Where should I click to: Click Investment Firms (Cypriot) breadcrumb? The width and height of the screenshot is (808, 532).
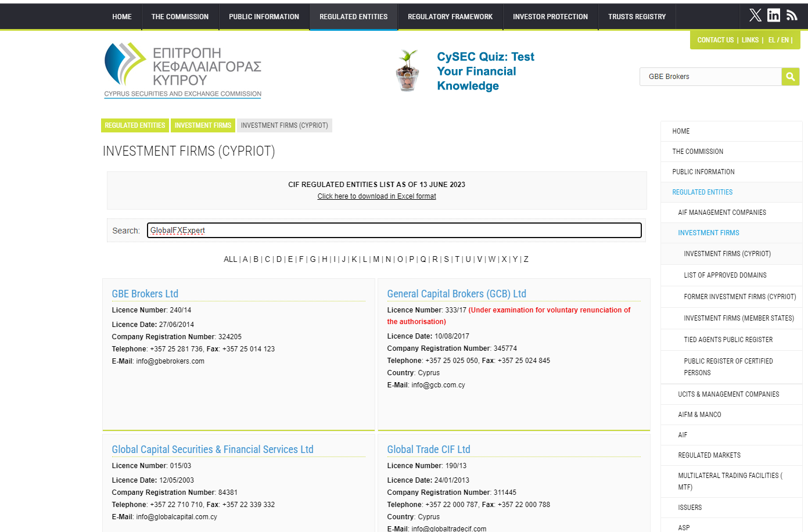tap(285, 125)
